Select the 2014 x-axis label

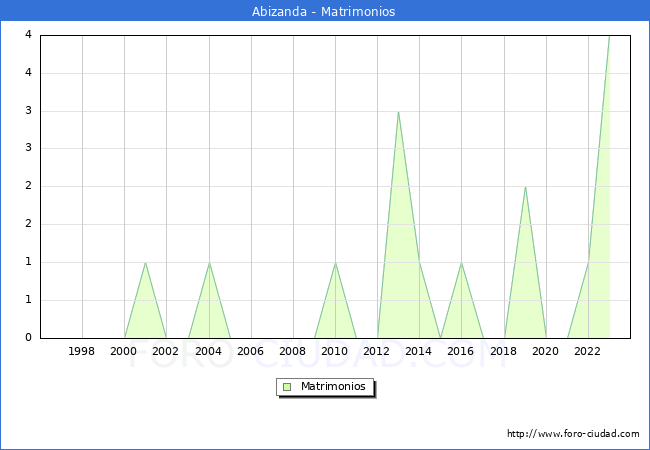pos(419,351)
